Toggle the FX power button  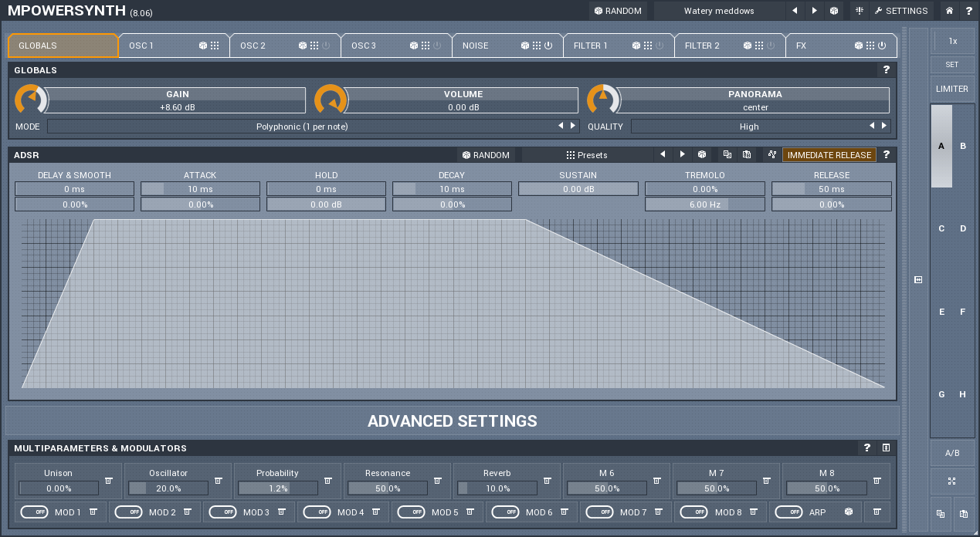coord(882,46)
